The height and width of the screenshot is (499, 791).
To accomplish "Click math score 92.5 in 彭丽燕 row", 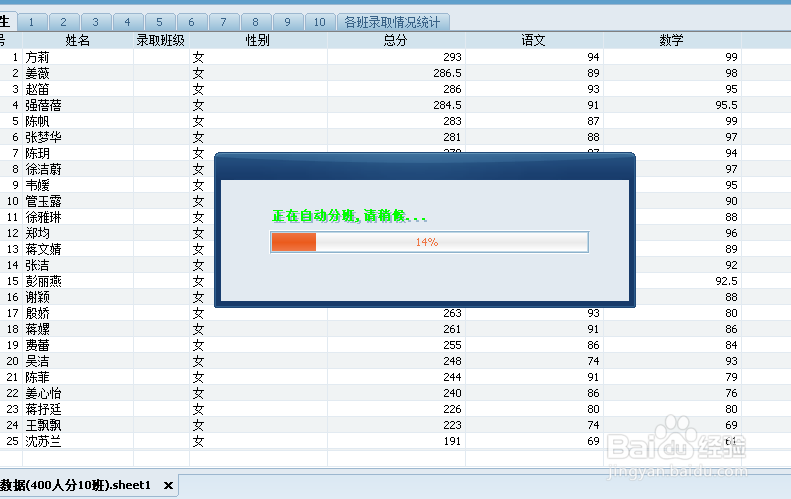I will point(726,281).
